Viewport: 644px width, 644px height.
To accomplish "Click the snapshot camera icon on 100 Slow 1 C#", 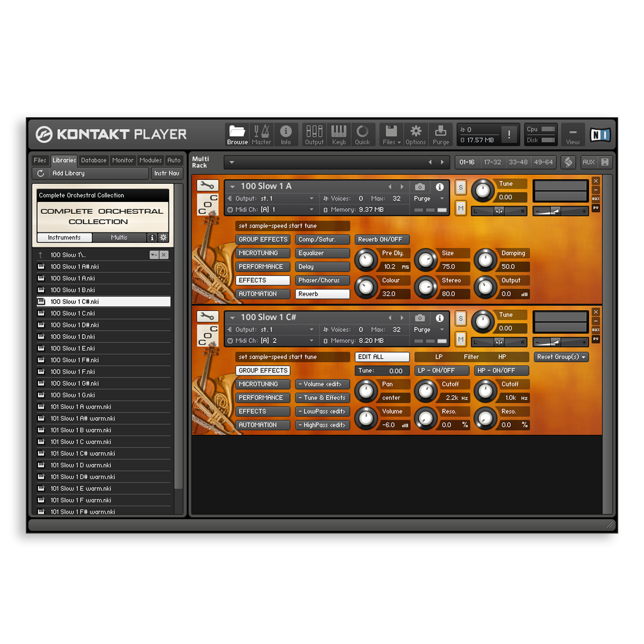I will point(420,318).
